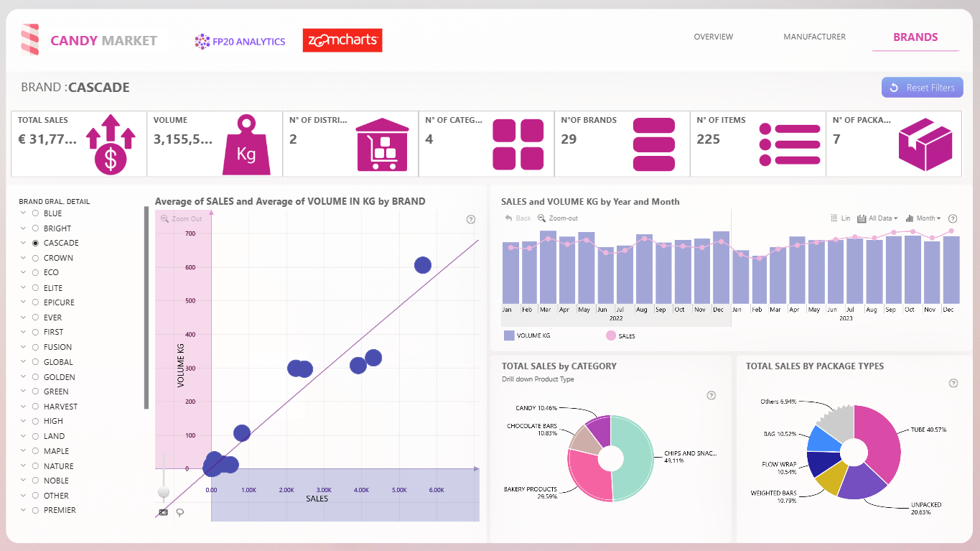
Task: Go to the MANUFACTURER page
Action: click(x=814, y=37)
